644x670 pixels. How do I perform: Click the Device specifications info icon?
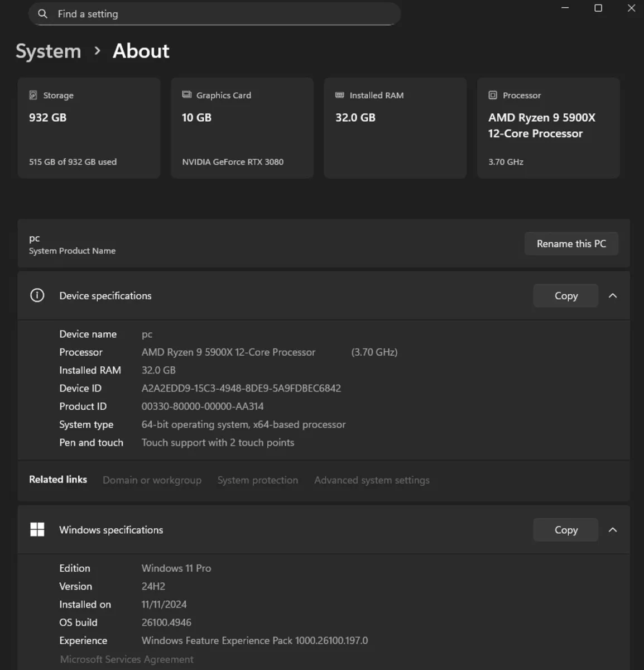37,295
